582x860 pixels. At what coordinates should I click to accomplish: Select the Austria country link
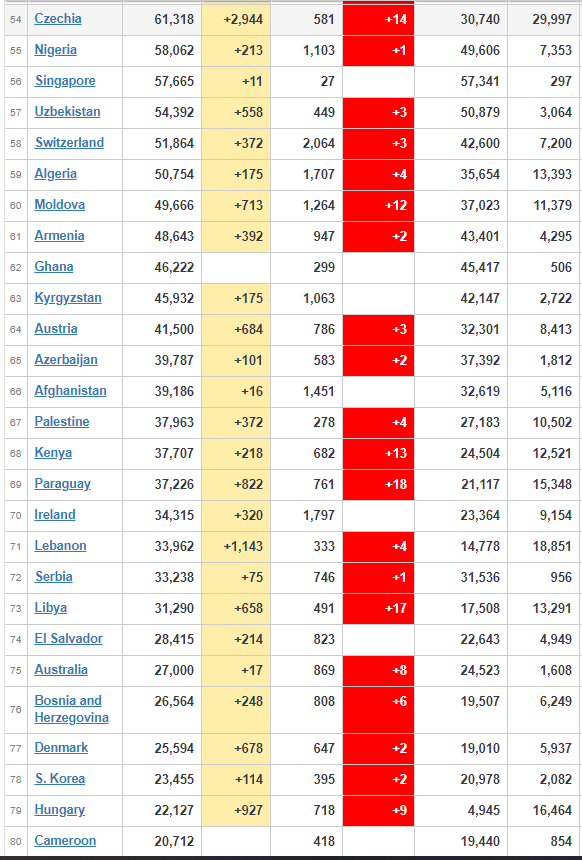click(x=55, y=329)
